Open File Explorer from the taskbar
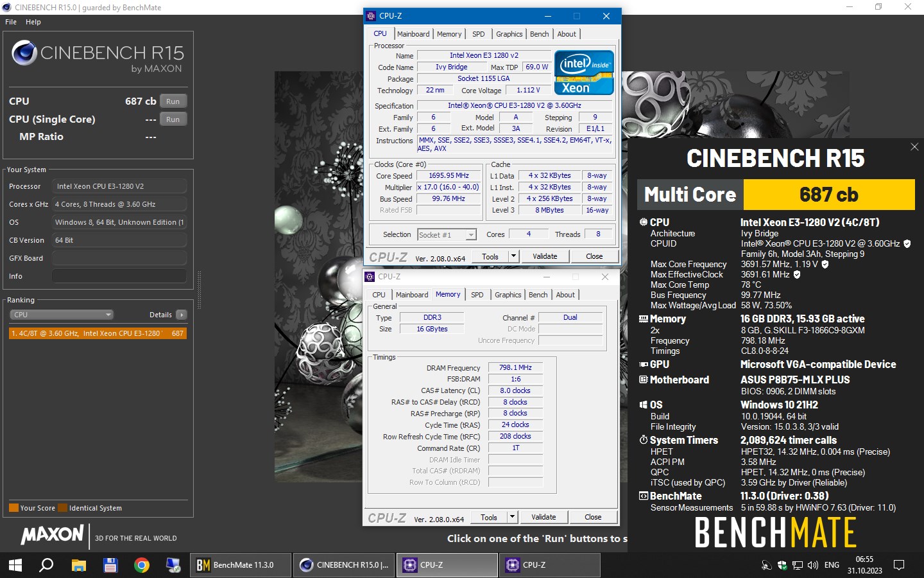The width and height of the screenshot is (924, 578). click(x=78, y=565)
